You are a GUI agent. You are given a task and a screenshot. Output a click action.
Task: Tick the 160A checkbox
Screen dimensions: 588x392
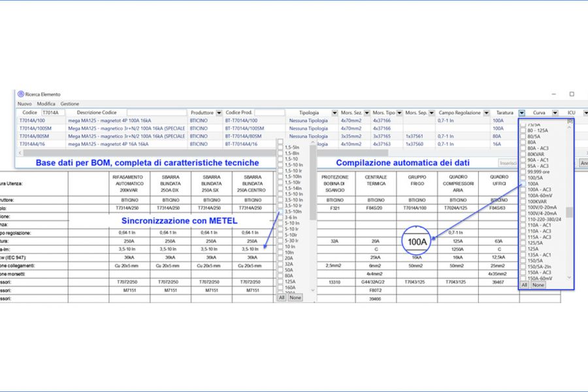pyautogui.click(x=280, y=287)
